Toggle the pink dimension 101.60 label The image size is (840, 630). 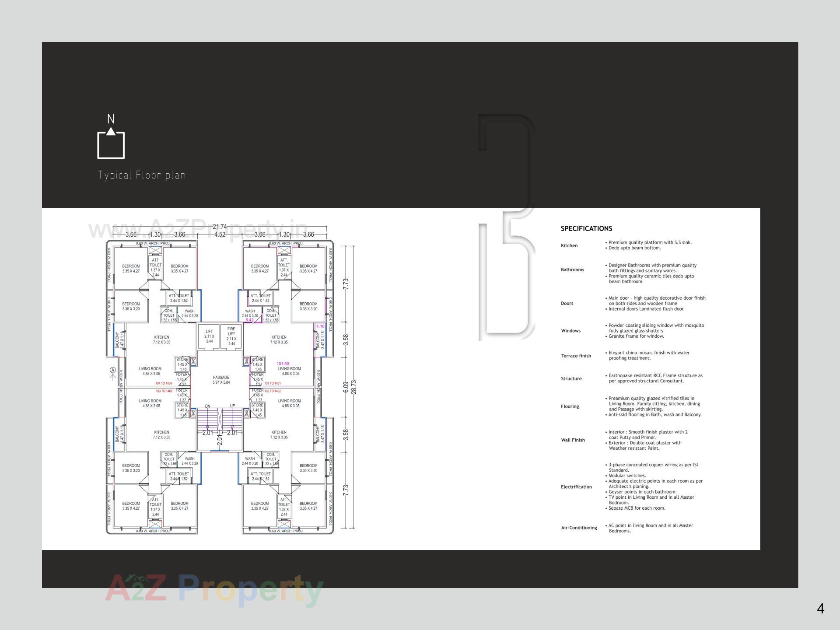(283, 363)
